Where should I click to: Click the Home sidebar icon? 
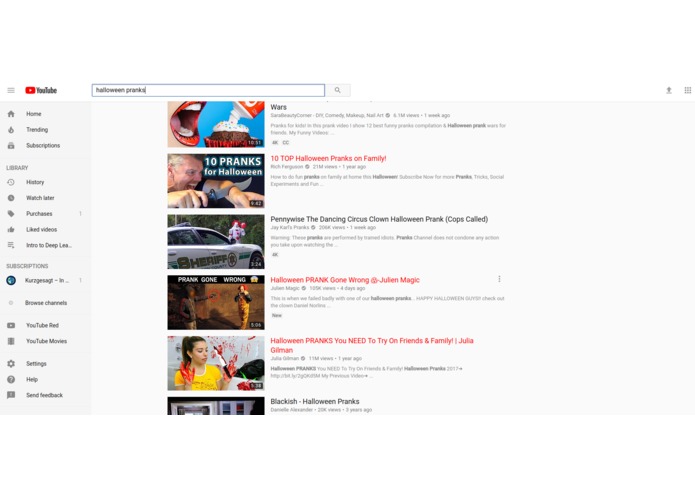tap(11, 114)
